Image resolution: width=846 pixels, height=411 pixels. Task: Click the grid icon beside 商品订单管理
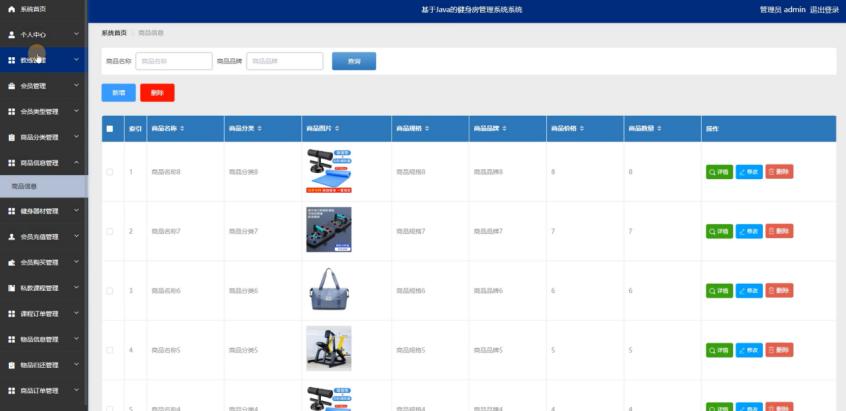[x=11, y=391]
